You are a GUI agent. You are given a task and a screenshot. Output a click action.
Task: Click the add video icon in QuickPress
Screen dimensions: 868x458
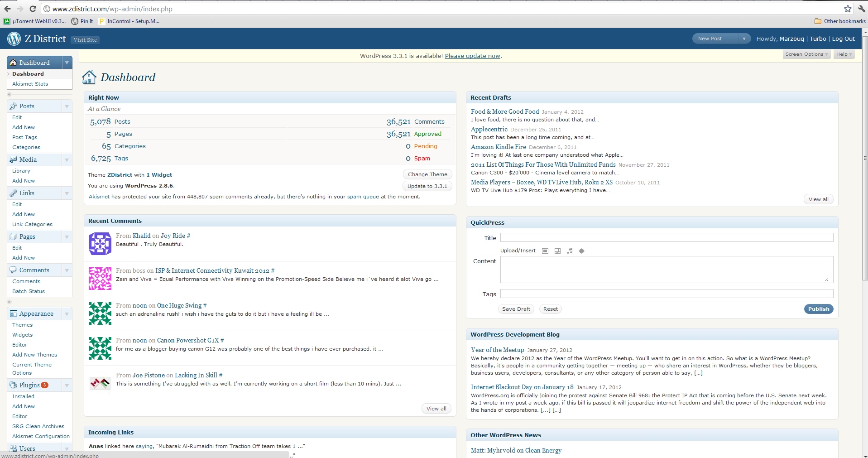(x=557, y=251)
